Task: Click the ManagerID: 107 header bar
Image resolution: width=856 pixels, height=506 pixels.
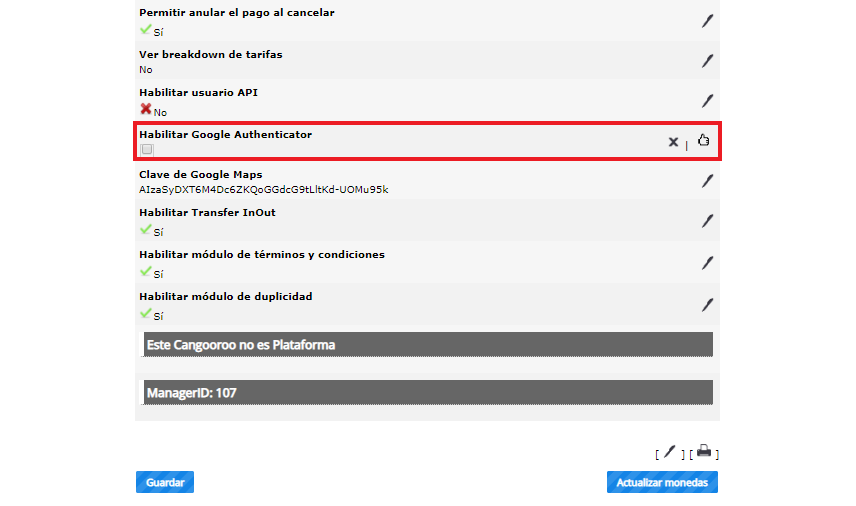Action: [x=428, y=392]
